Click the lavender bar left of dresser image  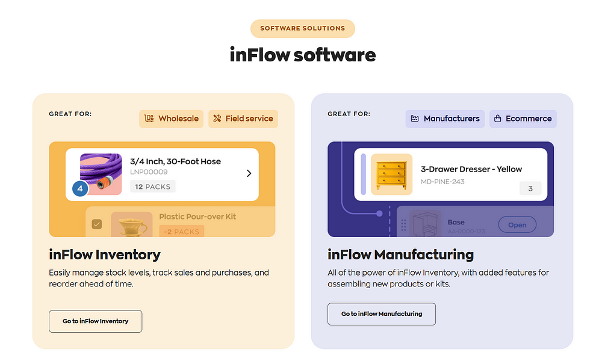coord(364,174)
